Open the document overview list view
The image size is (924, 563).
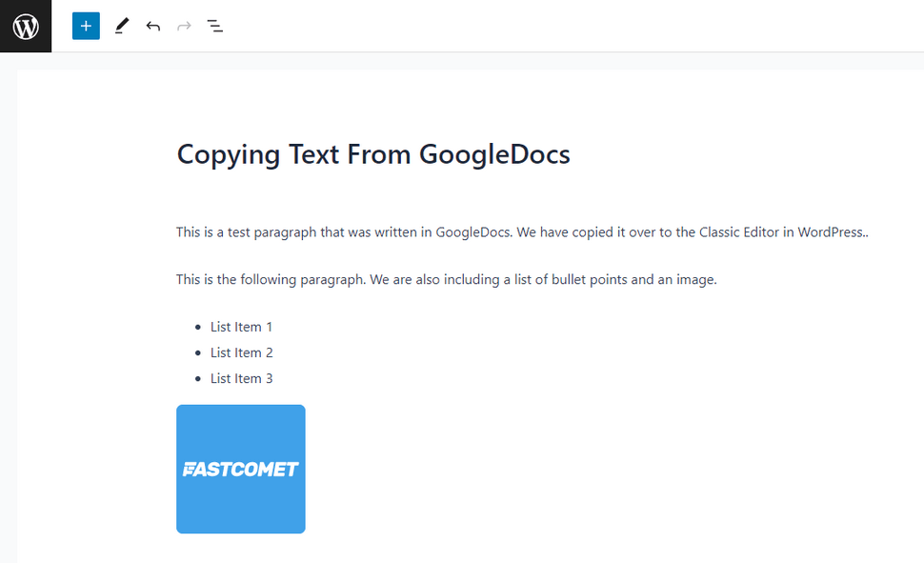click(215, 26)
